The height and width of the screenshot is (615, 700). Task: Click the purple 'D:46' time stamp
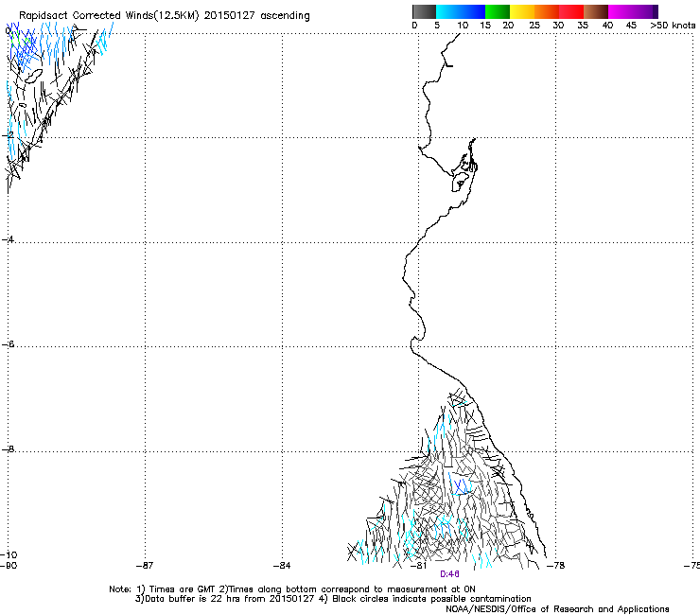click(449, 574)
